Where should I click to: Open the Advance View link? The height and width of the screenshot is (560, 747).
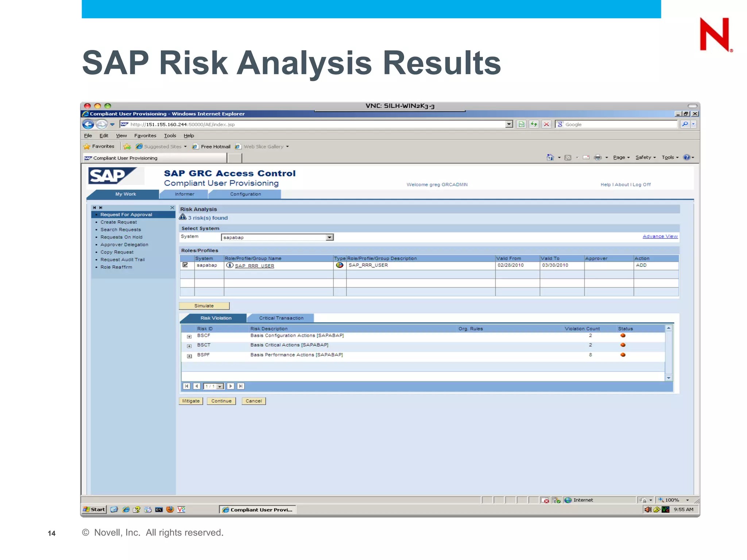660,236
